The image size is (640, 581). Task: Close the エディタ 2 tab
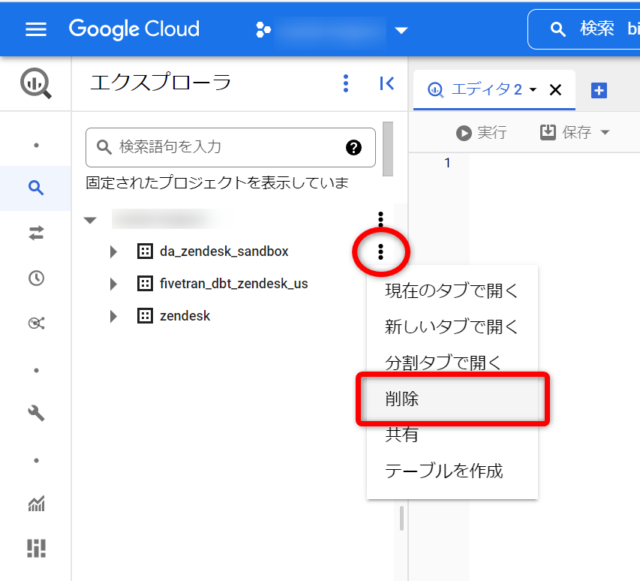coord(555,89)
